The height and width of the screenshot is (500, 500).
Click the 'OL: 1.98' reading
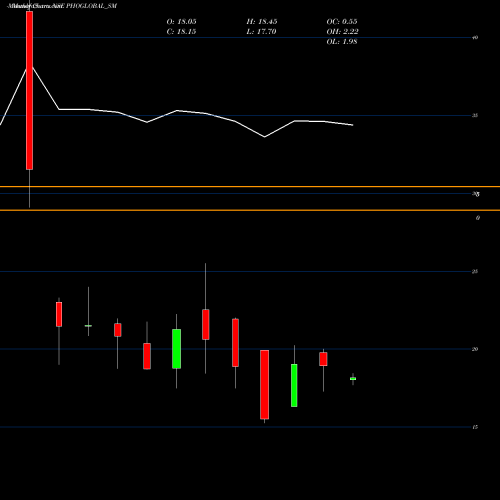click(x=342, y=42)
